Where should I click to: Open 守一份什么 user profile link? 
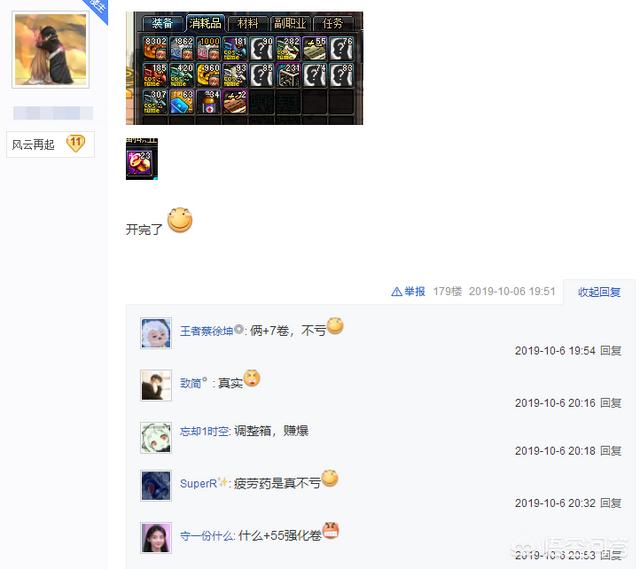[207, 535]
